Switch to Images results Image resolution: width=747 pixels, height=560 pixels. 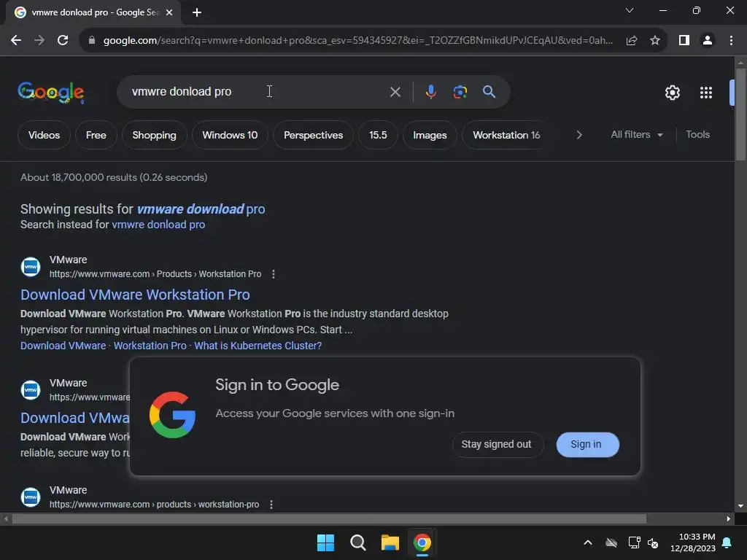(430, 135)
